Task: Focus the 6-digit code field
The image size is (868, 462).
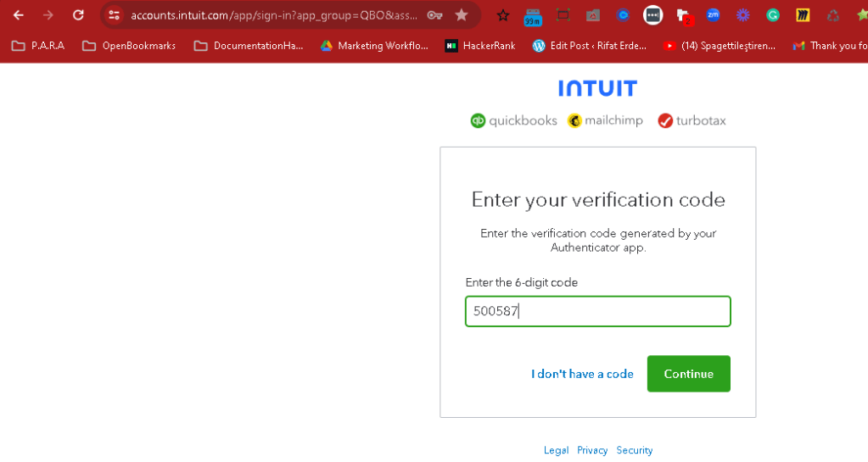Action: (x=598, y=311)
